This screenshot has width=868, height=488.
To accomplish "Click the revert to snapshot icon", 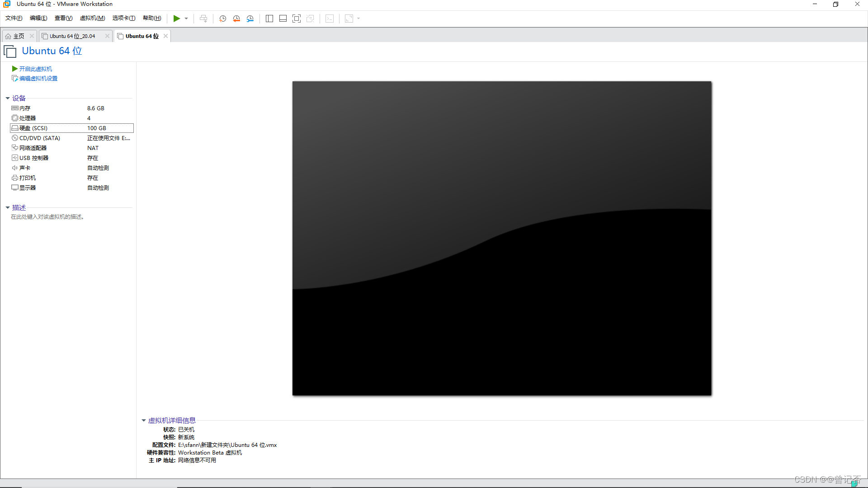I will tap(236, 19).
